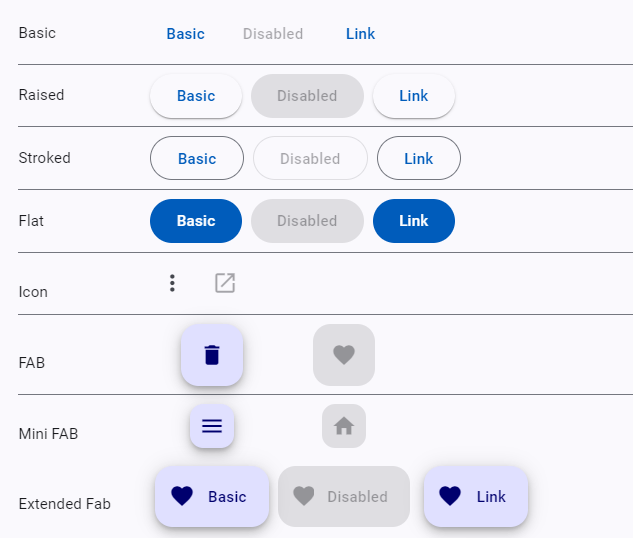Click the three-dot vertical menu icon
633x538 pixels.
[172, 283]
